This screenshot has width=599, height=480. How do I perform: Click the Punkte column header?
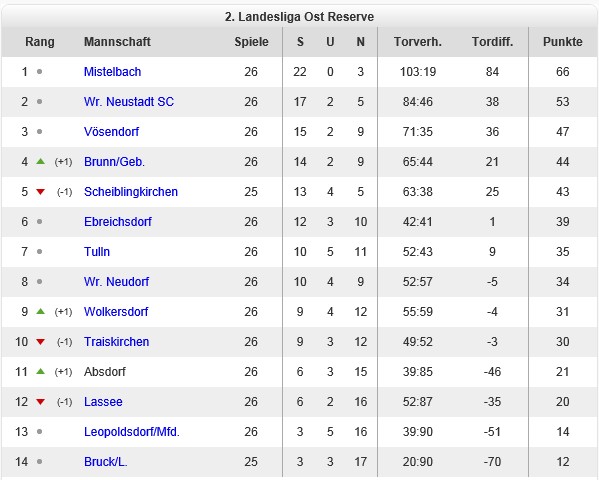(x=563, y=42)
